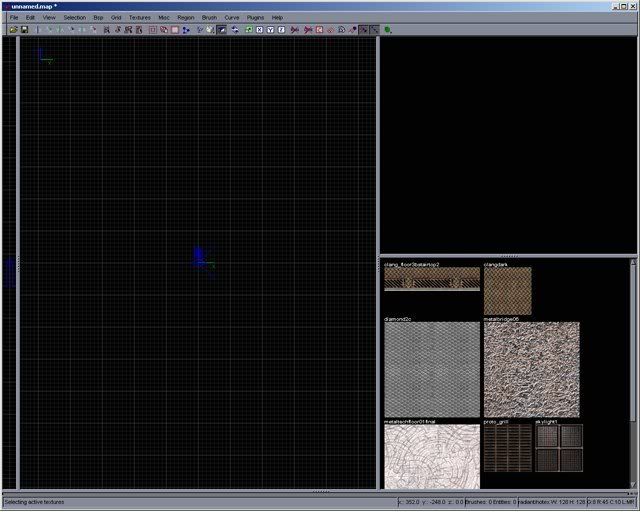Viewport: 640px width, 512px height.
Task: Select the skylight1 texture thumbnail
Action: point(559,448)
